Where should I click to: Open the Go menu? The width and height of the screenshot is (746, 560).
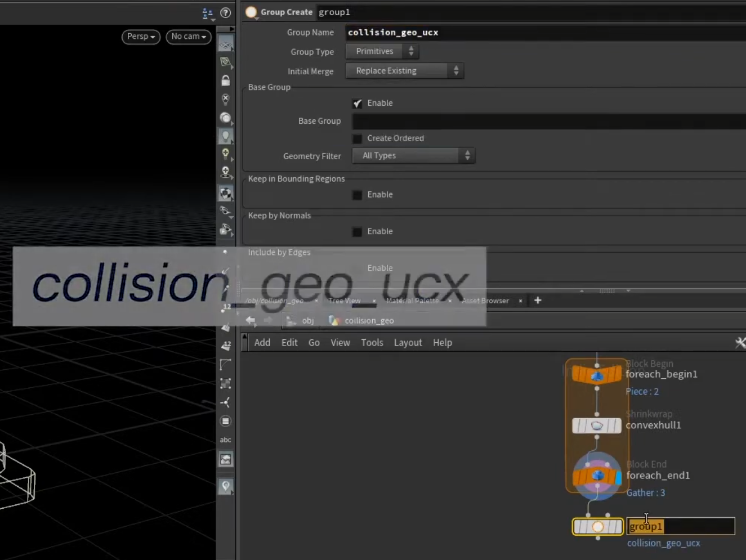click(x=314, y=343)
